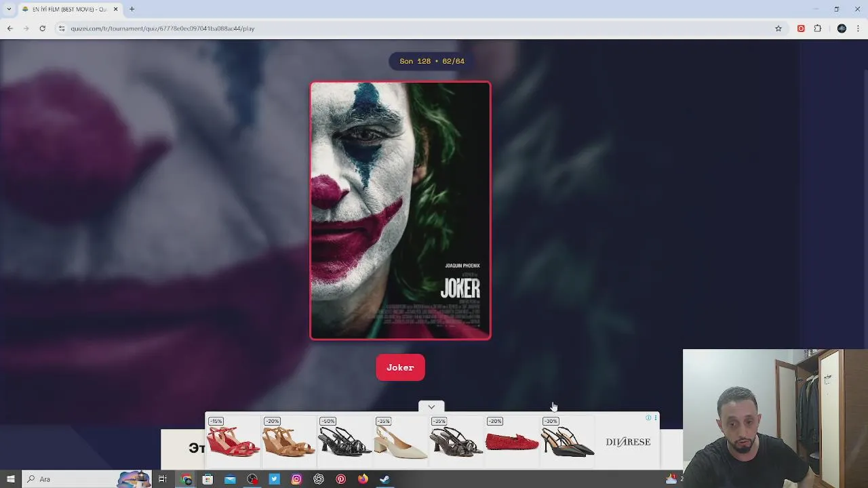
Task: Switch to Chrome on the taskbar
Action: 186,479
